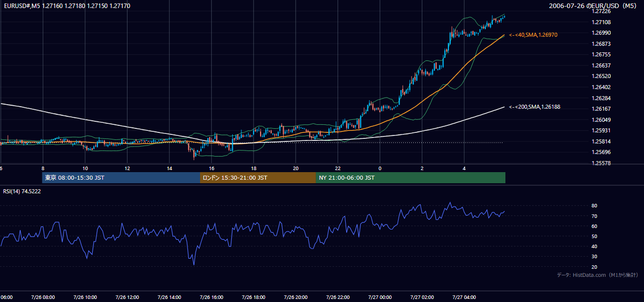
Task: Click the 7/26 08:00 time label
Action: 43,297
